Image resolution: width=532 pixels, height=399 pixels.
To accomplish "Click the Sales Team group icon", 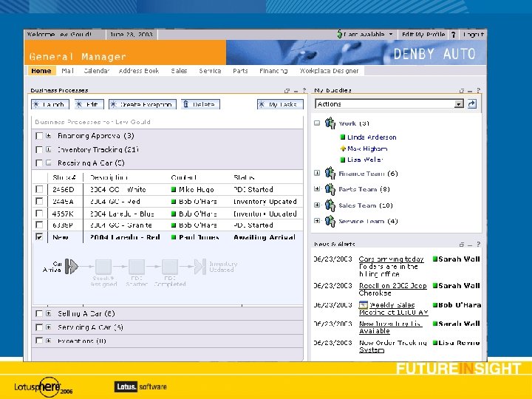I will (330, 205).
